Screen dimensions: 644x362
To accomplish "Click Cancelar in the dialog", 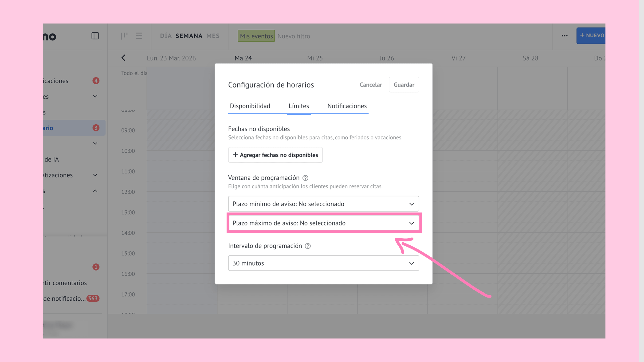I will (370, 85).
